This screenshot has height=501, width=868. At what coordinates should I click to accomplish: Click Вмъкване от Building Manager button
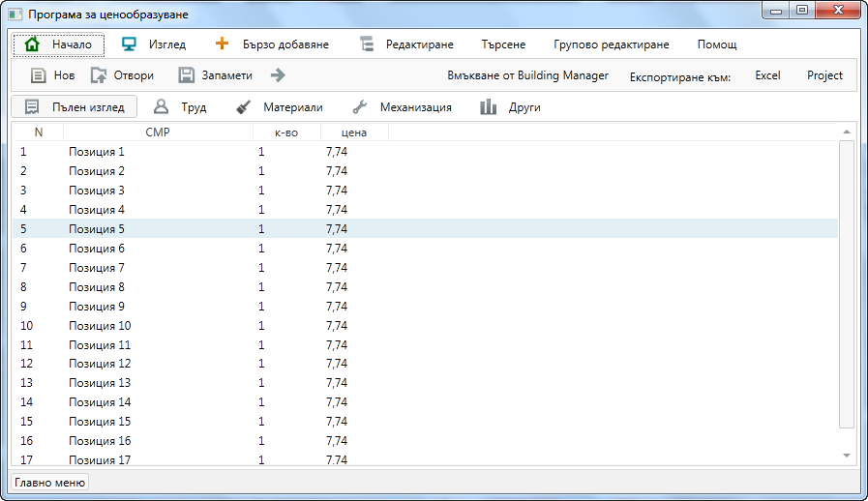point(527,75)
